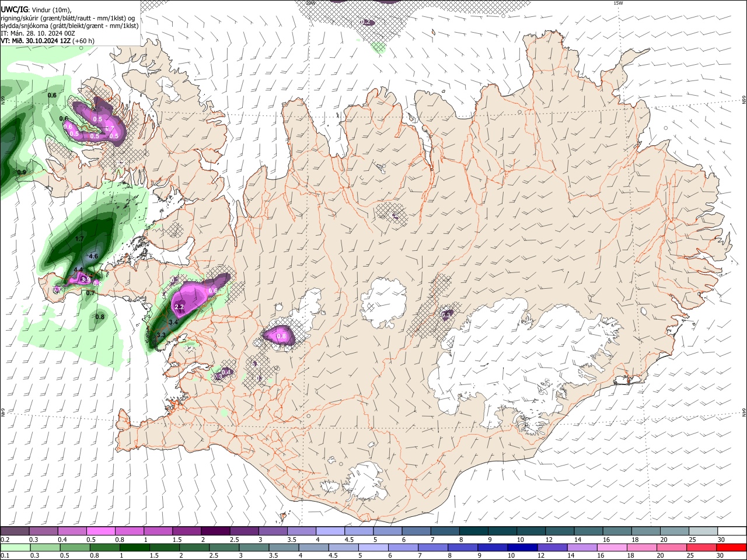Select the teal-gray 14 swatch in top legend row
The image size is (747, 560).
[589, 531]
